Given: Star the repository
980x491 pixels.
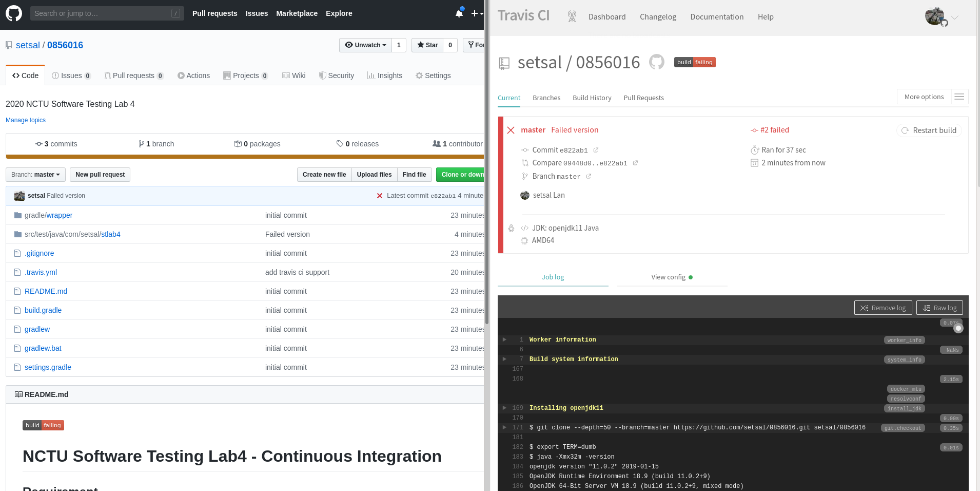Looking at the screenshot, I should [x=427, y=45].
